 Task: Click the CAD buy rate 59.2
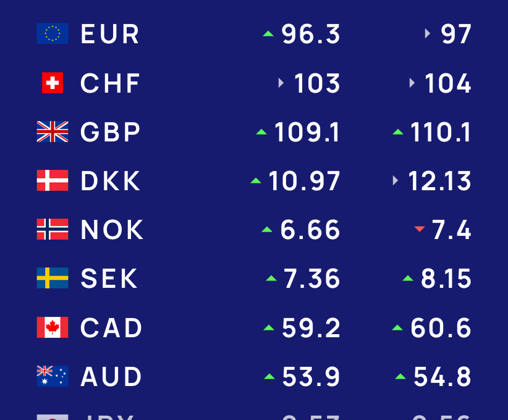pyautogui.click(x=311, y=328)
